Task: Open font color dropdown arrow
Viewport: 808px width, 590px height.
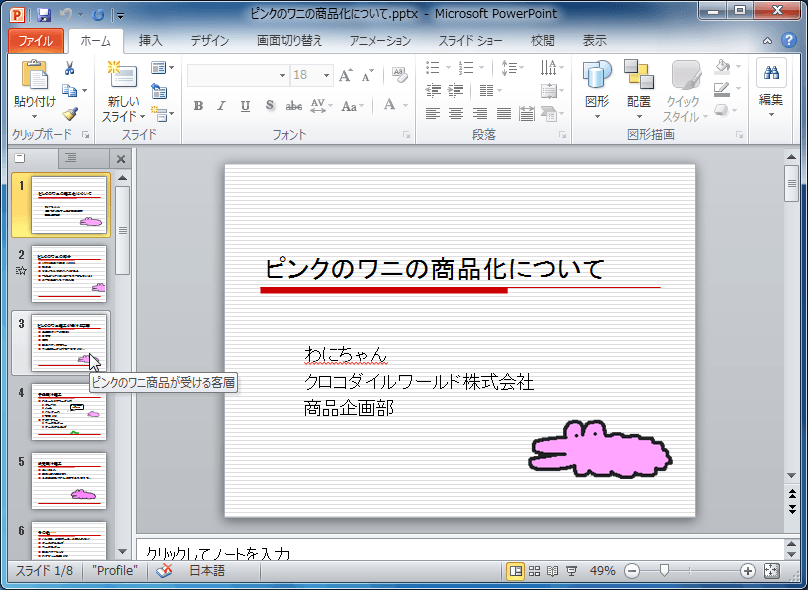Action: [406, 106]
